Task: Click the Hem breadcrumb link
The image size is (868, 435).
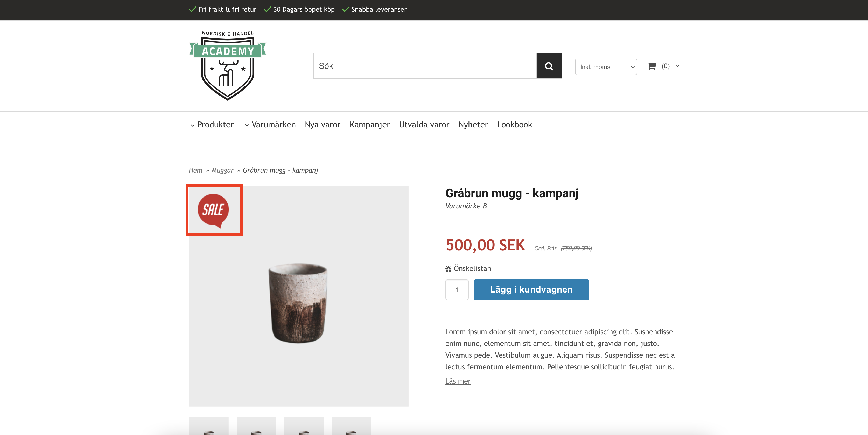Action: point(195,170)
